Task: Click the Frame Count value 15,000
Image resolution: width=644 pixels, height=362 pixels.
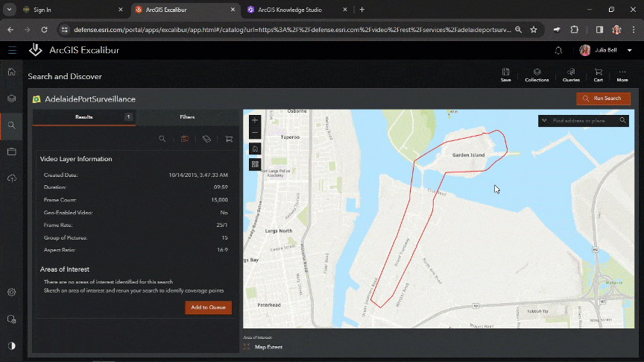Action: tap(219, 200)
